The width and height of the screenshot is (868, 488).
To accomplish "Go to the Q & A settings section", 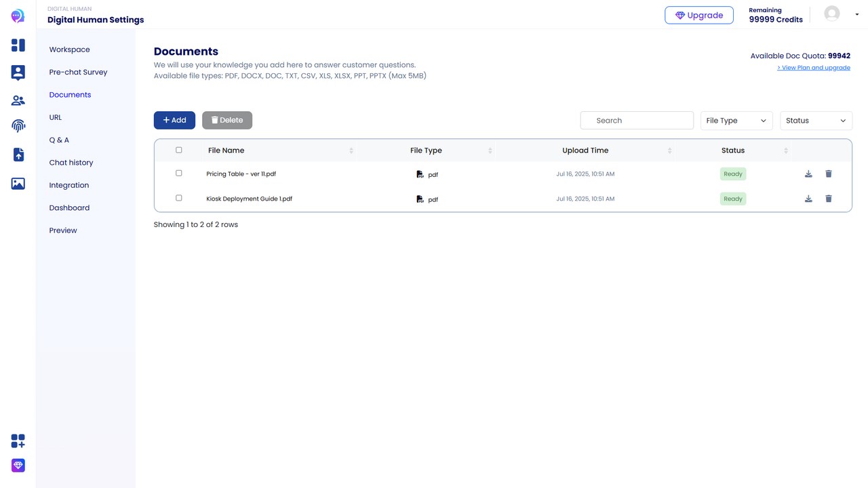I will (59, 140).
